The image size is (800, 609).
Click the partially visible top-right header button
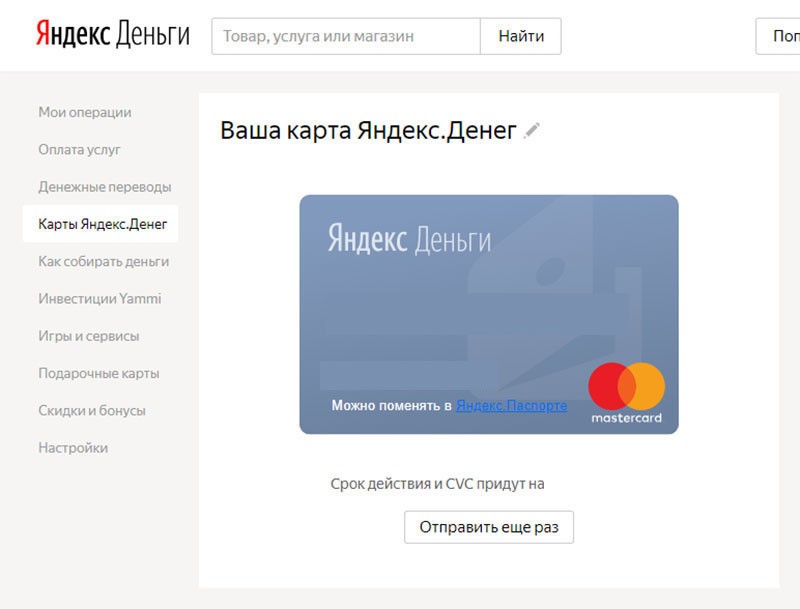point(778,36)
